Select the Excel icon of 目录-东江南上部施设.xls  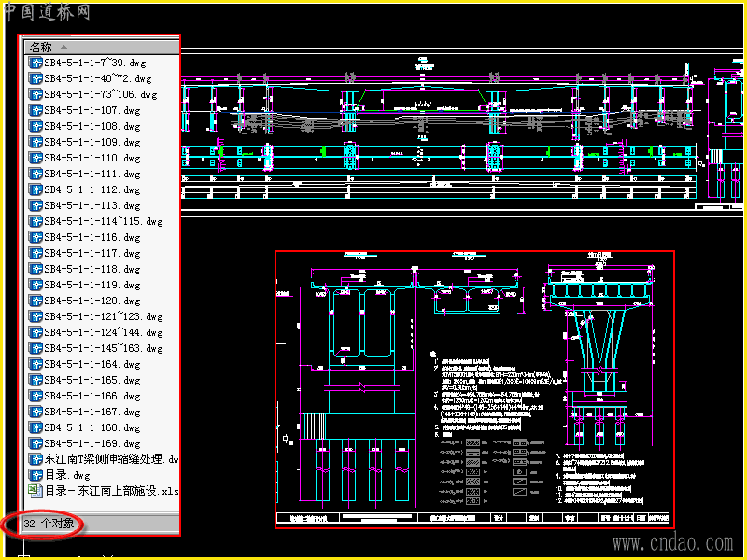(35, 491)
